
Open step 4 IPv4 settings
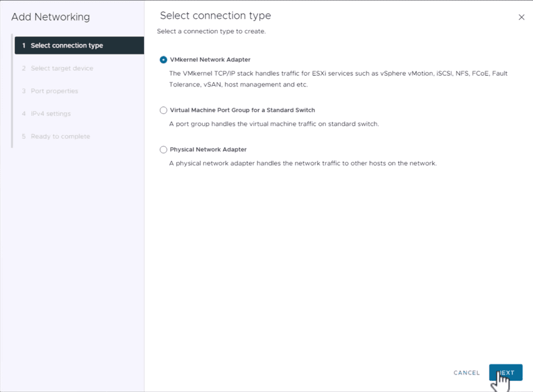(x=50, y=113)
